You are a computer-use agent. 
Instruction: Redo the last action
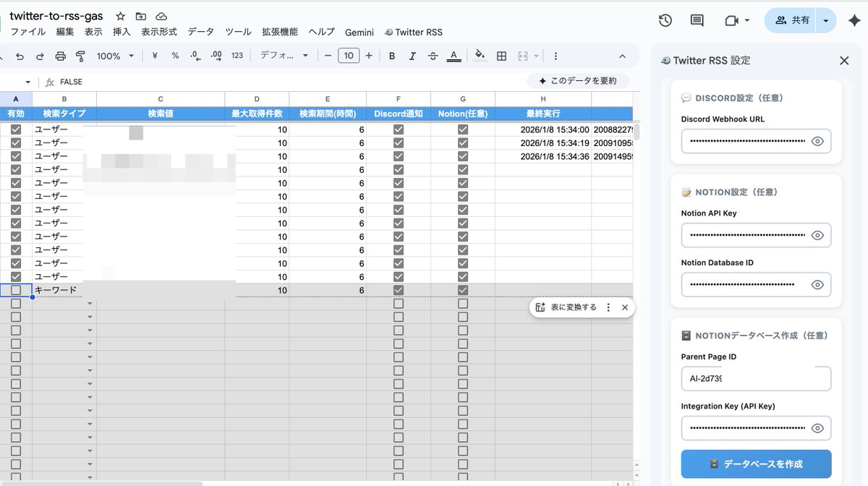[x=40, y=56]
